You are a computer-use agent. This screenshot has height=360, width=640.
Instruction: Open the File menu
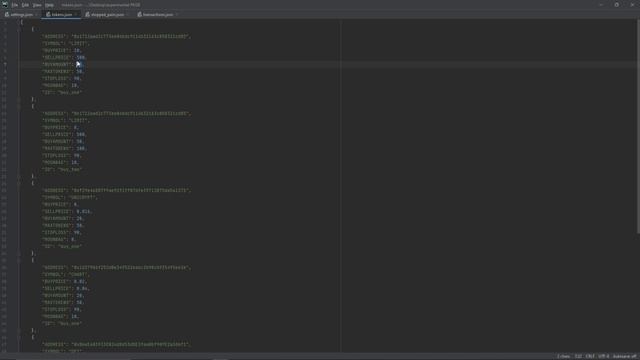(15, 5)
